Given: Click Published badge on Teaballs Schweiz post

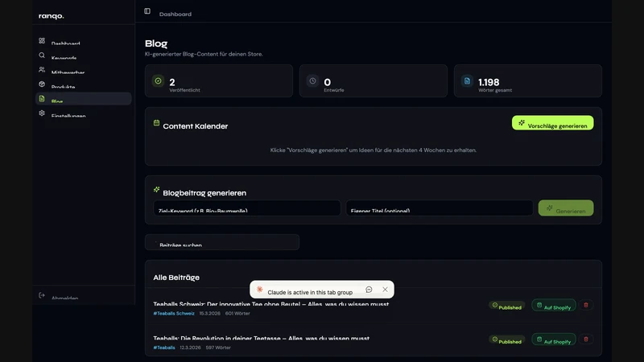Looking at the screenshot, I should point(507,306).
